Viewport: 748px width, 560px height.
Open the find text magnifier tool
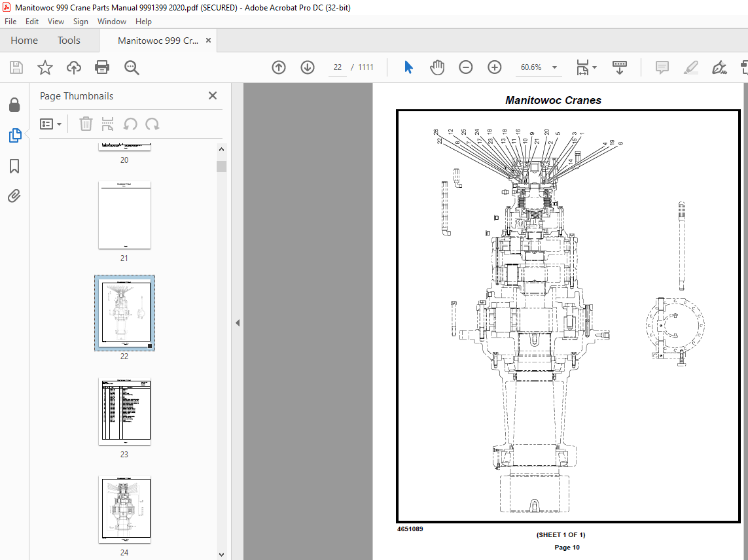[x=132, y=67]
